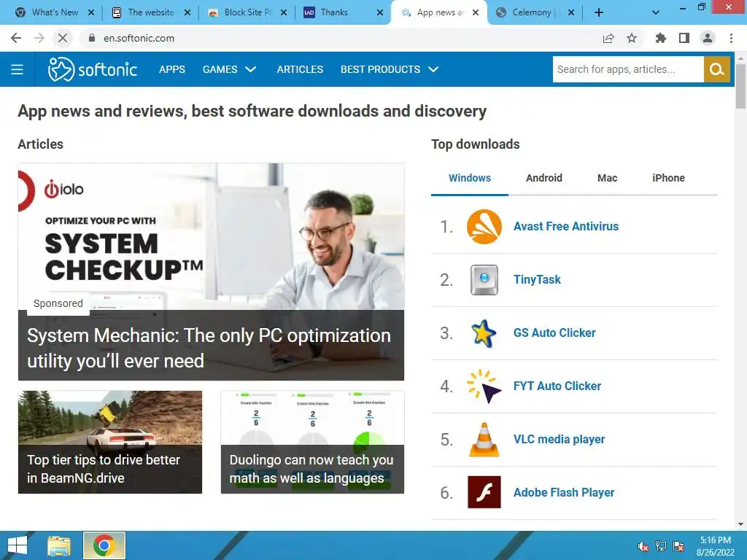Image resolution: width=747 pixels, height=560 pixels.
Task: Open the ARTICLES menu item
Action: coord(300,69)
